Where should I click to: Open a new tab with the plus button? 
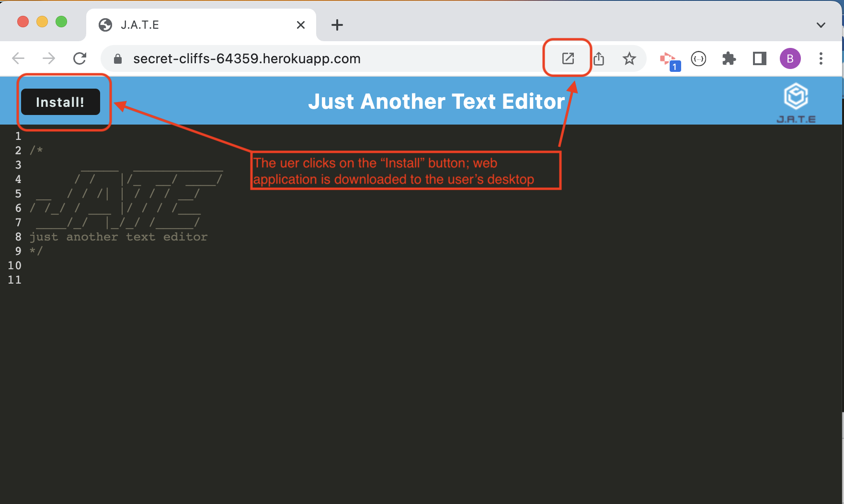tap(337, 25)
